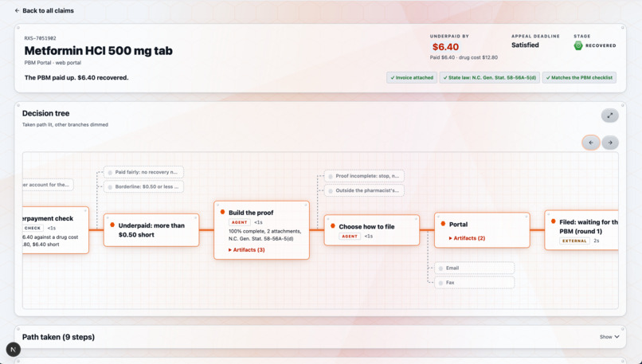This screenshot has width=642, height=364.
Task: Click dimmed Fax branch
Action: tap(474, 283)
